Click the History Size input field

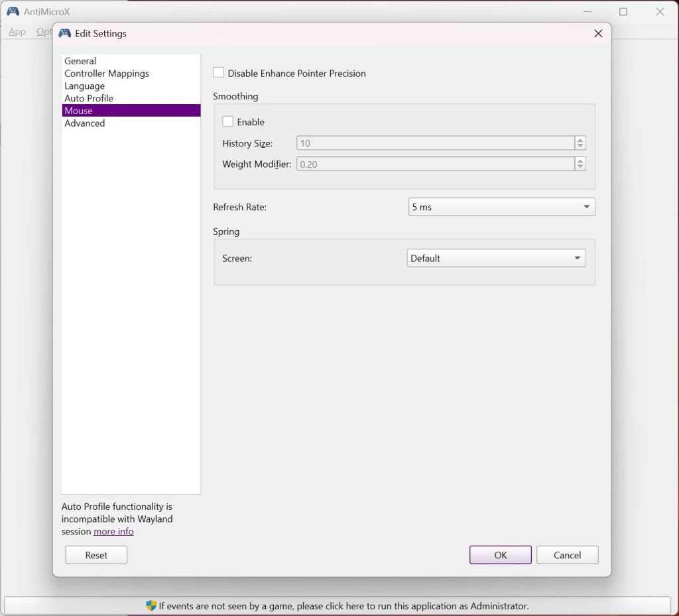point(436,143)
